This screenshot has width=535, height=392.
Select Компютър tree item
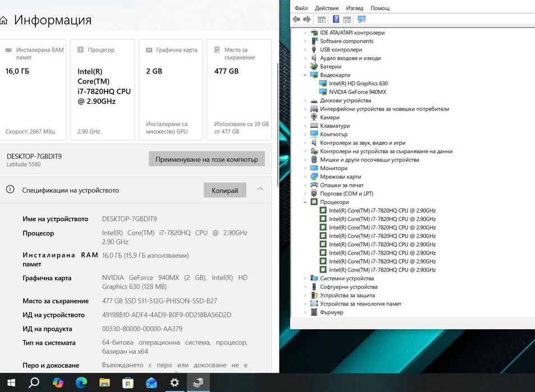pyautogui.click(x=333, y=134)
